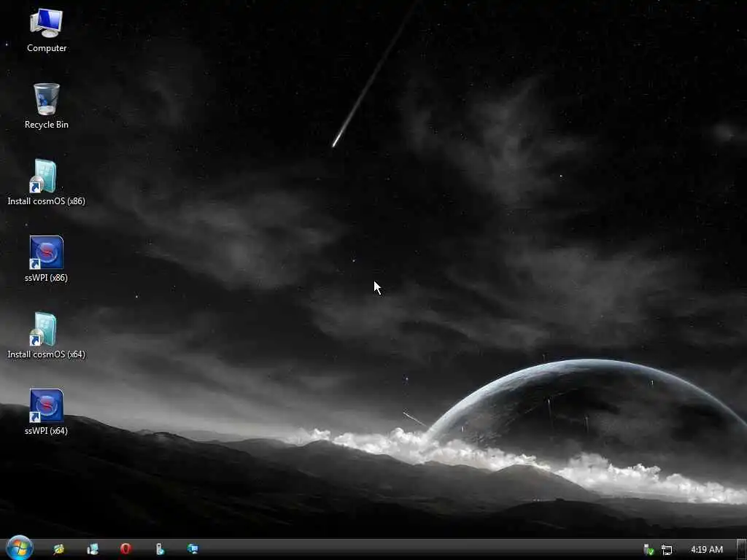Screen dimensions: 747x560
Task: Select the ssWPI (x86) shortcut
Action: click(x=46, y=259)
